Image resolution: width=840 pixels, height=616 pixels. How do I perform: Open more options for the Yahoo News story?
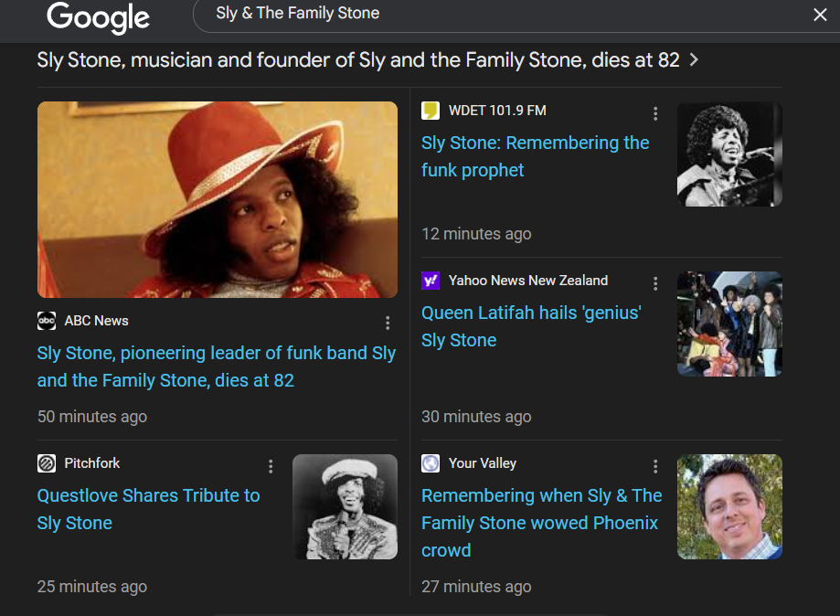[655, 283]
